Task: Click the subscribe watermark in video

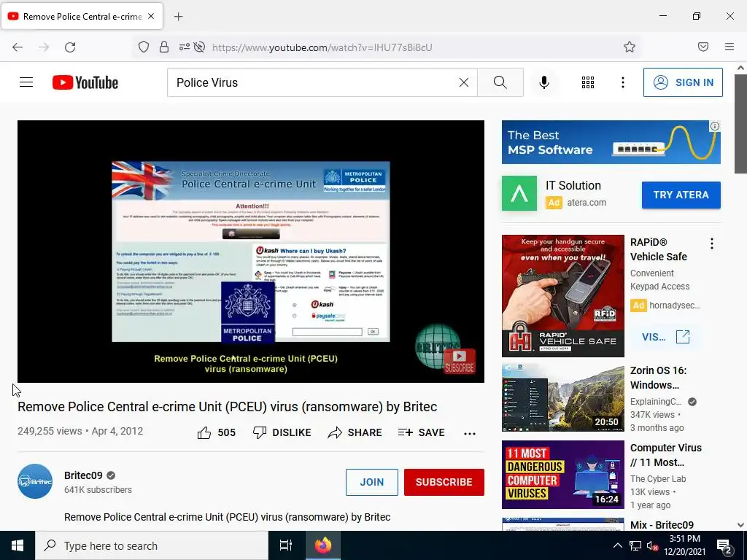Action: (460, 361)
